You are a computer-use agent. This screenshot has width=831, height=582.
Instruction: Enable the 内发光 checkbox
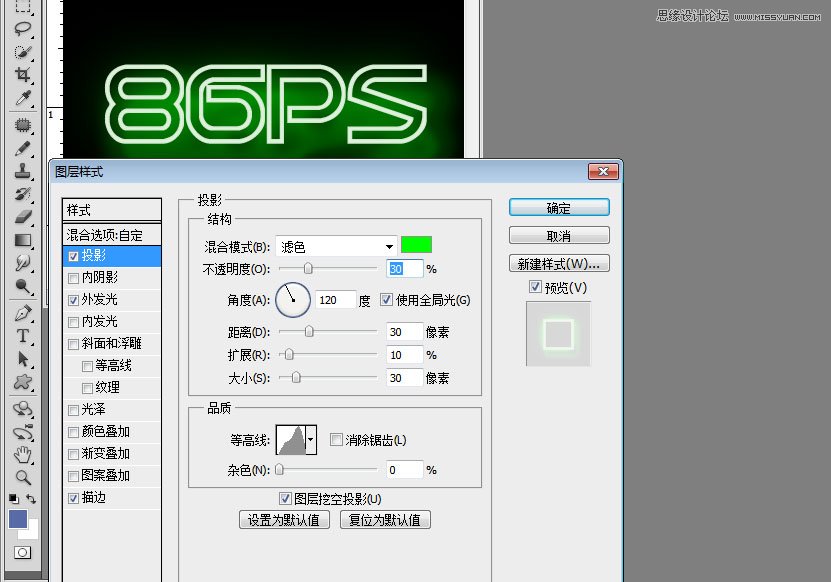click(x=73, y=322)
